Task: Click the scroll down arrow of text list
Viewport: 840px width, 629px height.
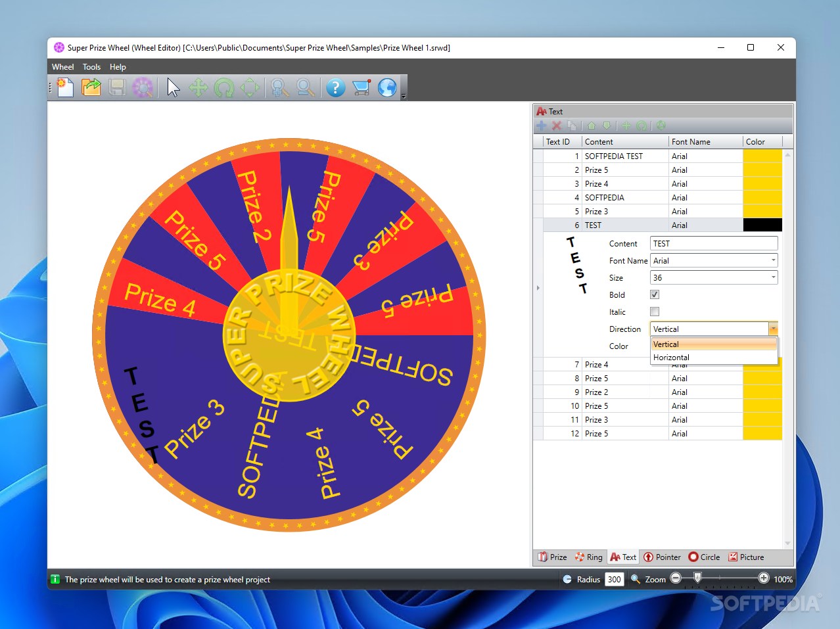Action: click(x=787, y=544)
